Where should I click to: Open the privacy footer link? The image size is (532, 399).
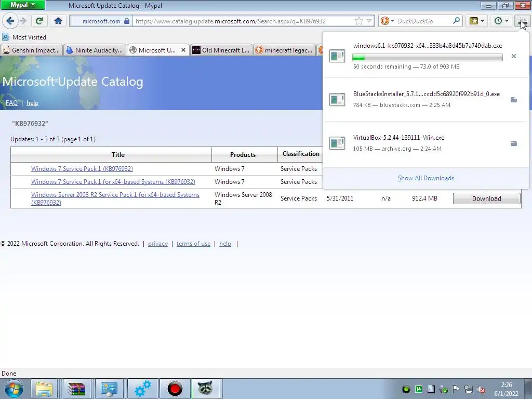158,244
